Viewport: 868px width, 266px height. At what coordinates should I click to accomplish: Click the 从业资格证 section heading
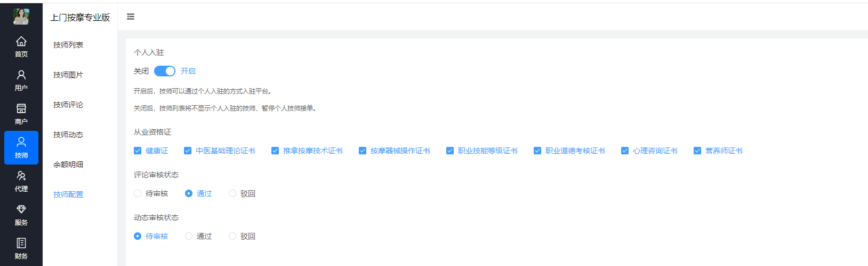(x=152, y=132)
